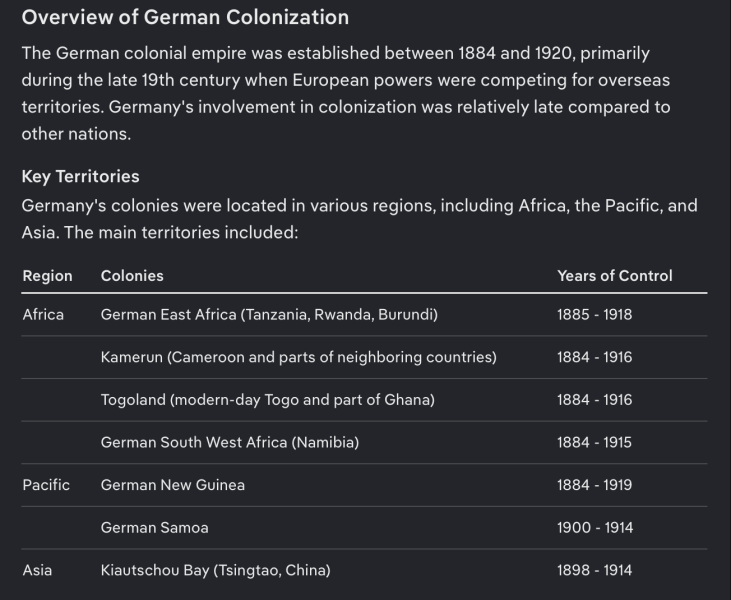
Task: Click the 'Asia' region cell
Action: click(37, 570)
